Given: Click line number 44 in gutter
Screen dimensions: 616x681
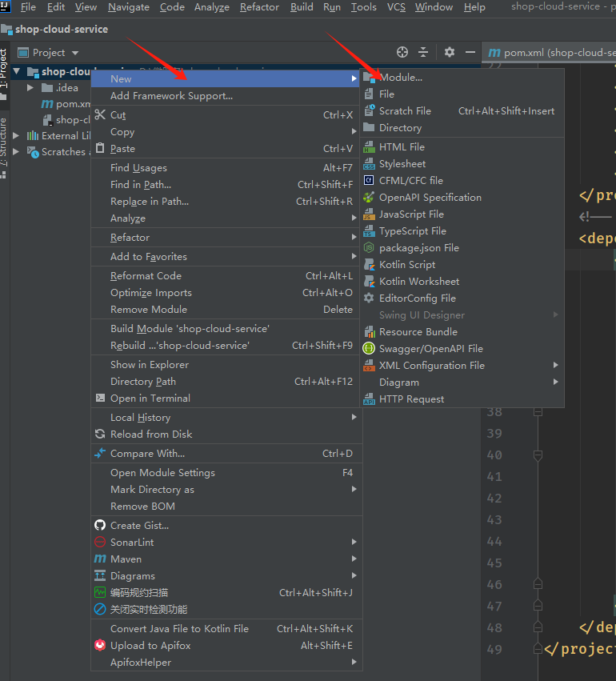Looking at the screenshot, I should point(494,541).
